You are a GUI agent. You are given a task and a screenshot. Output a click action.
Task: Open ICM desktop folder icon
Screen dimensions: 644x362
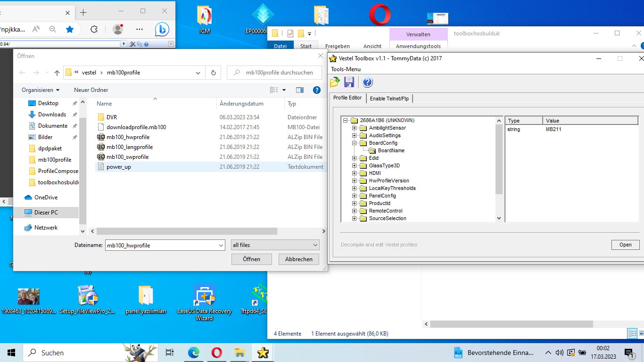[x=204, y=20]
